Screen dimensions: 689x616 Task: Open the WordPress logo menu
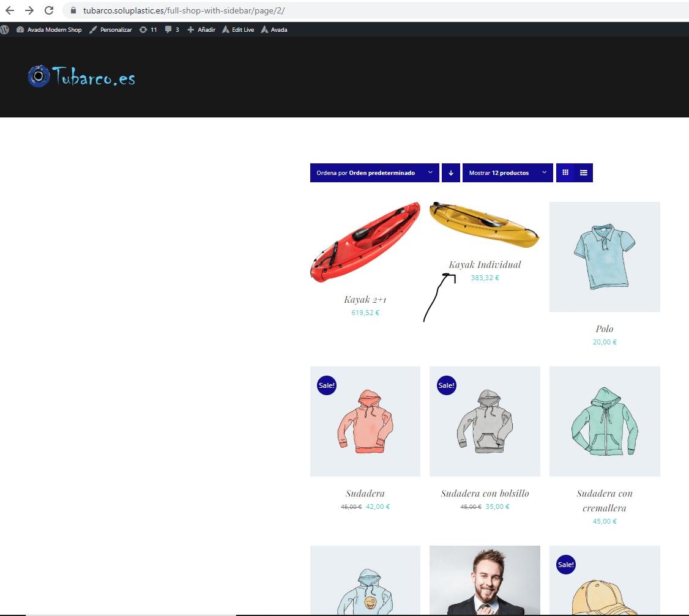(x=5, y=30)
